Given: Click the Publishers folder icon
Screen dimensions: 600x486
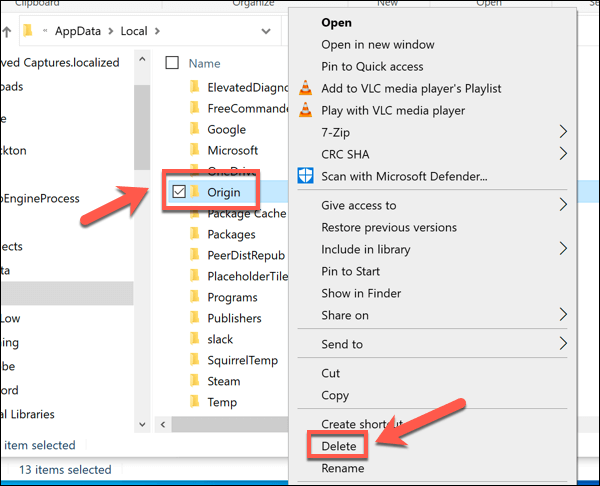Looking at the screenshot, I should click(195, 317).
